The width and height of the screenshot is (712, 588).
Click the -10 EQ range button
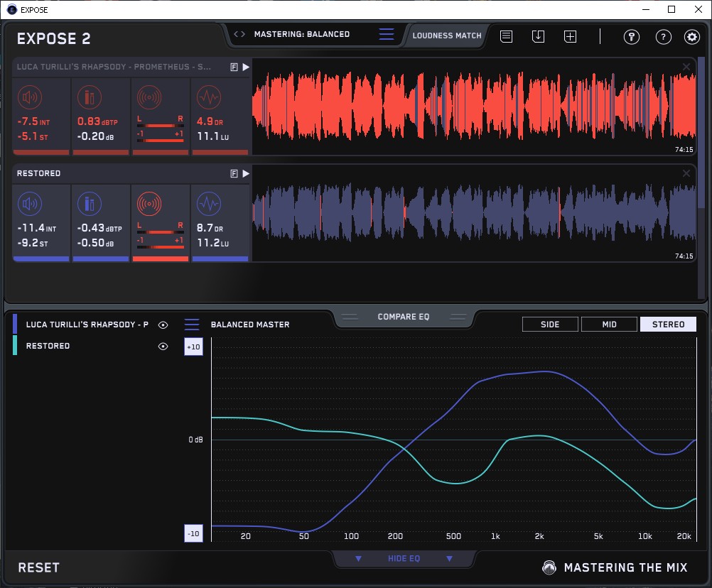pyautogui.click(x=193, y=533)
